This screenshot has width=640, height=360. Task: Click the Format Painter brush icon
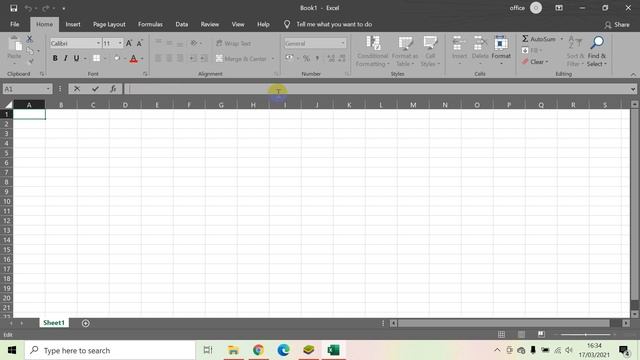(30, 61)
